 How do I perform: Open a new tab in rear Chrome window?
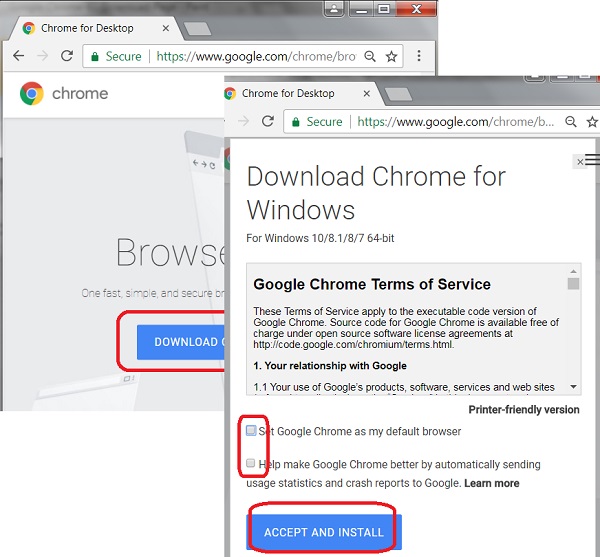pos(197,29)
